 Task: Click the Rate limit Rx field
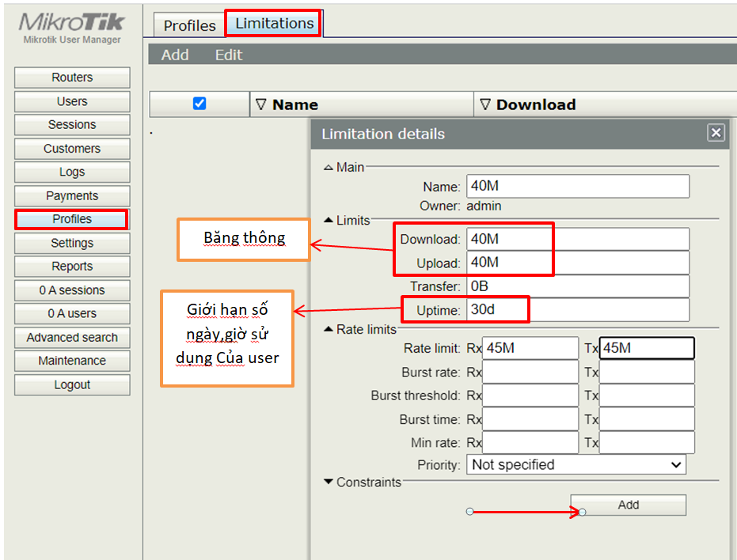[x=531, y=348]
